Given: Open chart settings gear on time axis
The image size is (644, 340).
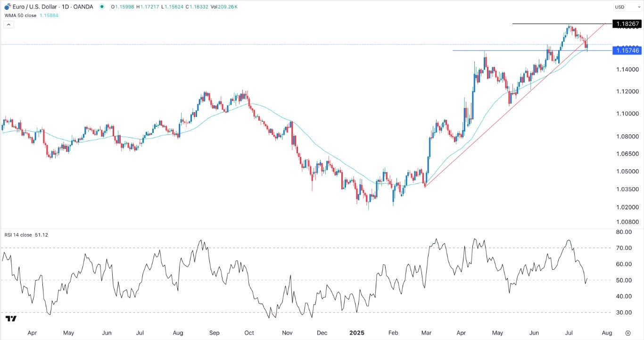Looking at the screenshot, I should pyautogui.click(x=628, y=332).
